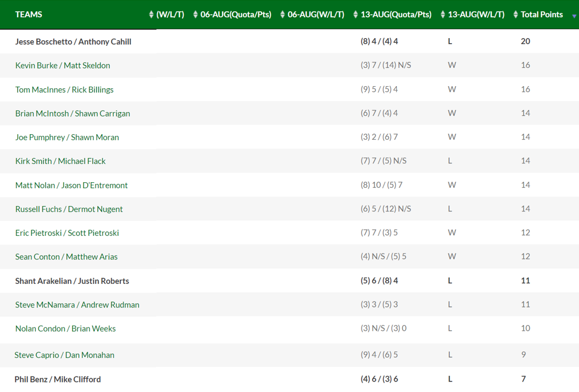View Matt Nolan / Jason D'Entremont team
The width and height of the screenshot is (579, 392).
71,185
